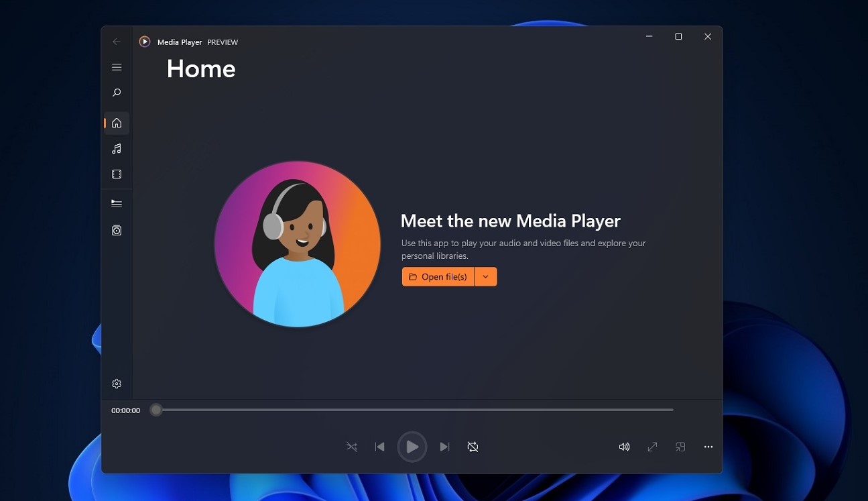Skip to previous track
The height and width of the screenshot is (501, 868).
point(379,447)
